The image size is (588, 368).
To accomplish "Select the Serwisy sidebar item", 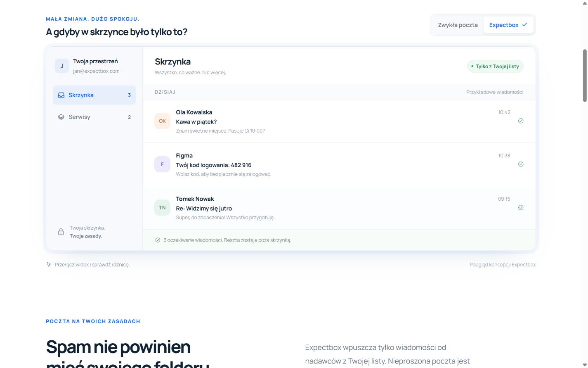I will pos(94,117).
